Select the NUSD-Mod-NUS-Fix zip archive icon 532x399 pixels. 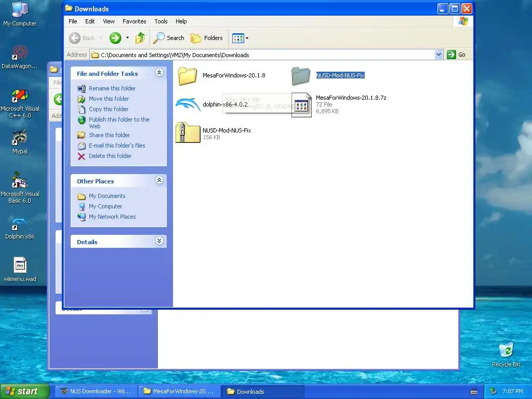[188, 132]
